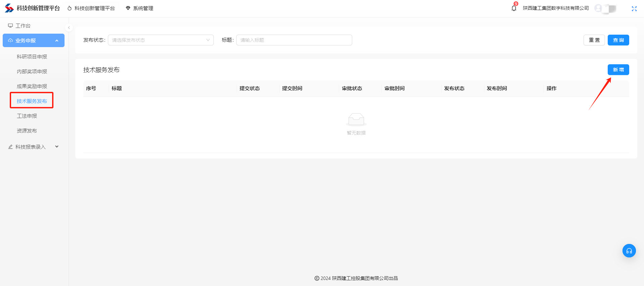This screenshot has height=286, width=644.
Task: Click the 工作台 monitor icon
Action: [10, 26]
